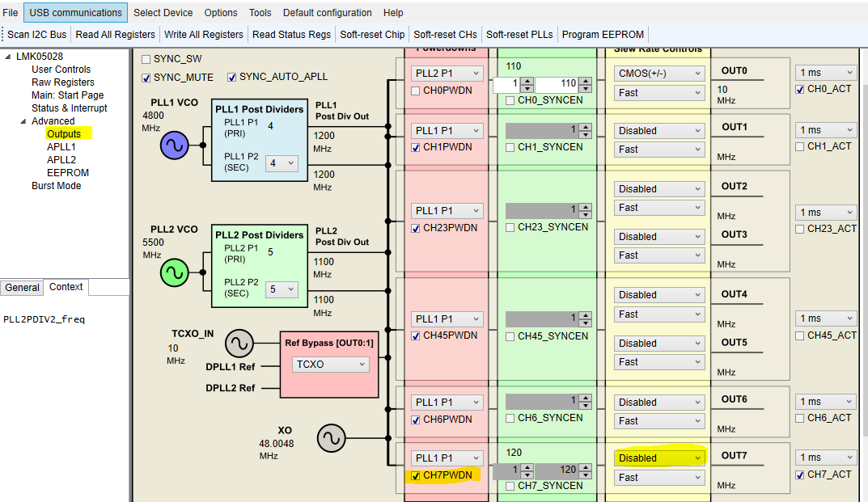Uncheck the CH7PWDN checkbox
Image resolution: width=868 pixels, height=502 pixels.
click(416, 476)
